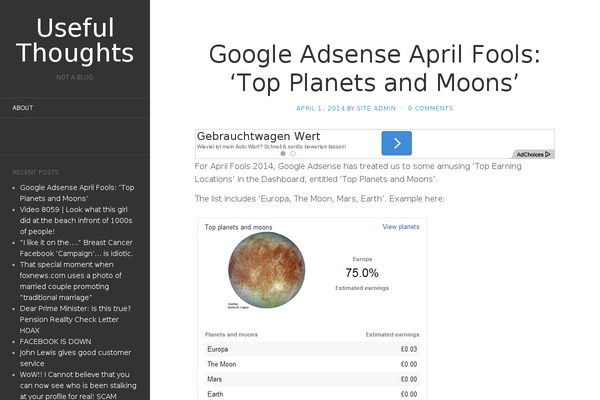Click the Europa planet image

[x=265, y=273]
